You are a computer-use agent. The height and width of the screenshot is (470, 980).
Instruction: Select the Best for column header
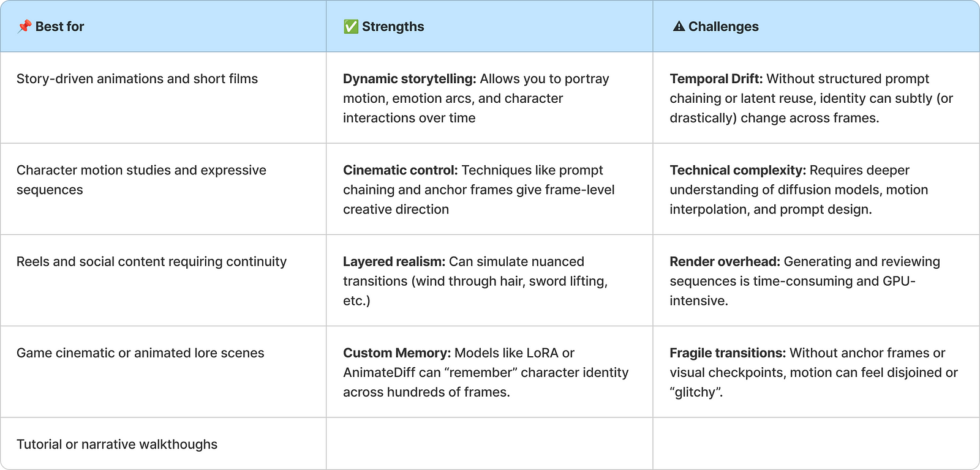tap(59, 26)
